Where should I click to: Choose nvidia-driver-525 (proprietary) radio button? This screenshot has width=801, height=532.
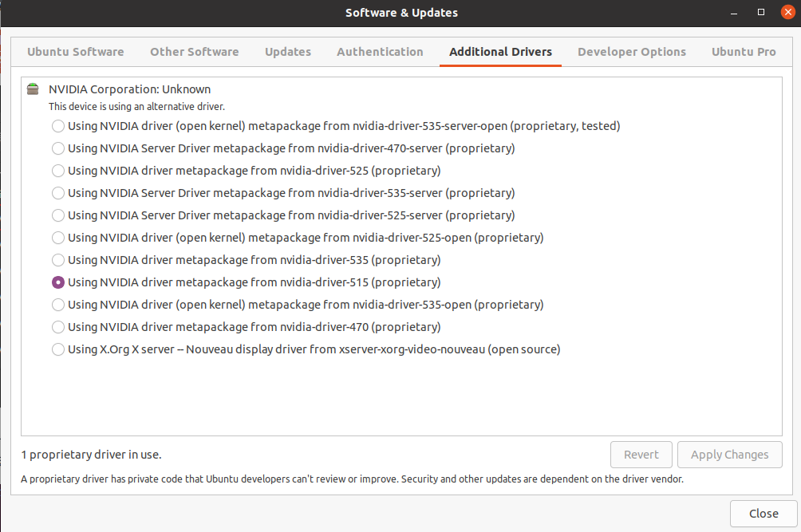(58, 171)
